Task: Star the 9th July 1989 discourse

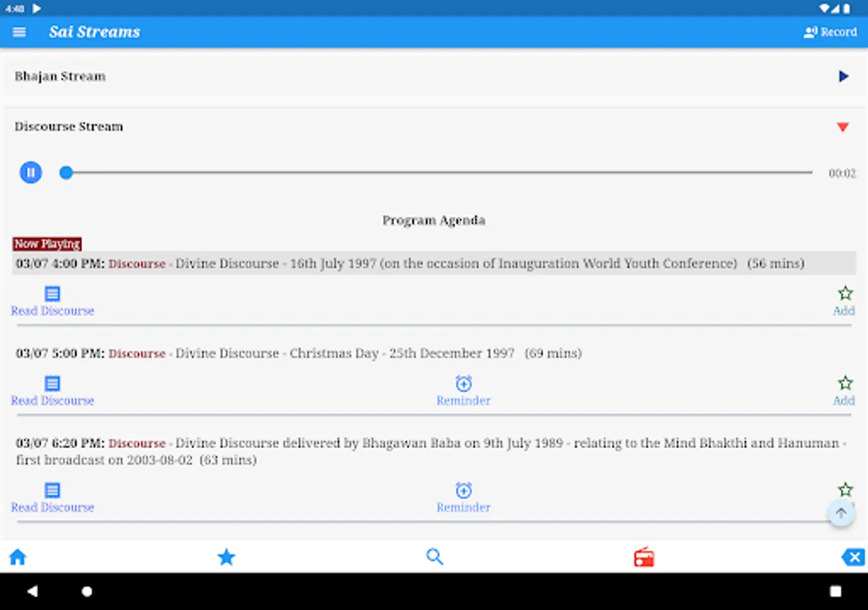Action: click(x=845, y=489)
